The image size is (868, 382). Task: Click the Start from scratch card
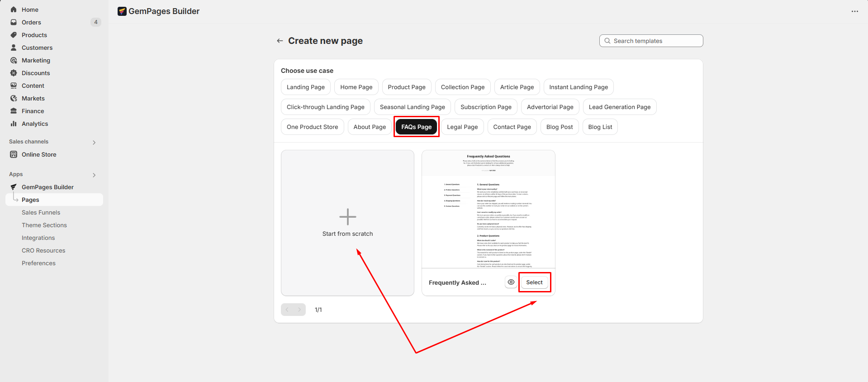(347, 223)
